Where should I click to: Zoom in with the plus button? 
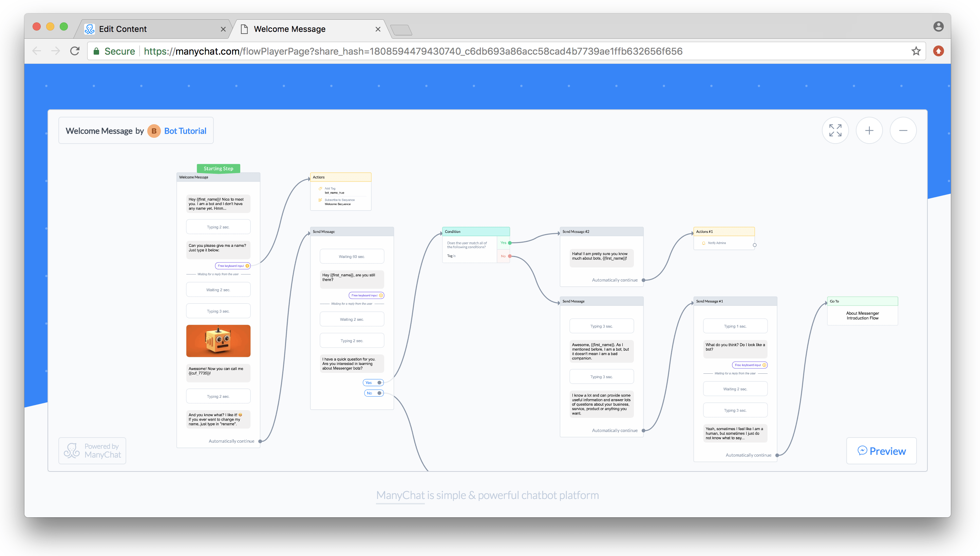click(x=869, y=131)
